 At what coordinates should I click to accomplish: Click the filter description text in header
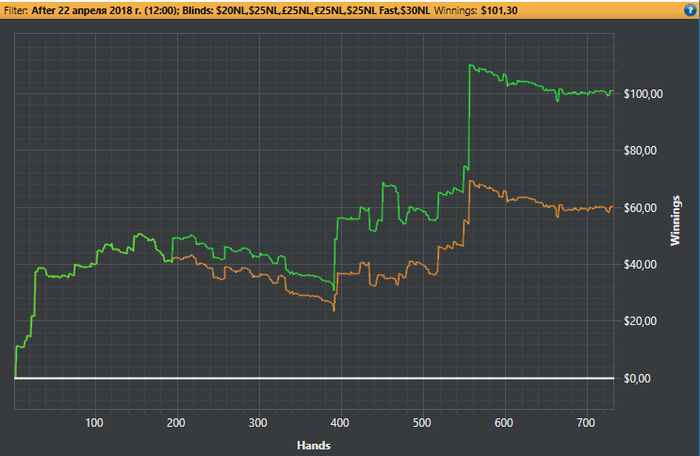(x=231, y=10)
